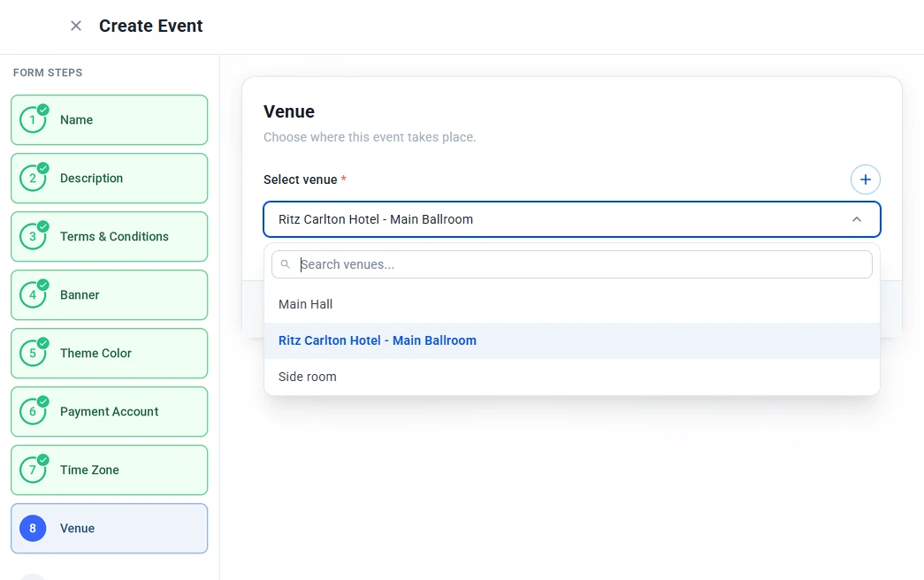Viewport: 924px width, 580px height.
Task: Switch to Time Zone step
Action: (109, 469)
